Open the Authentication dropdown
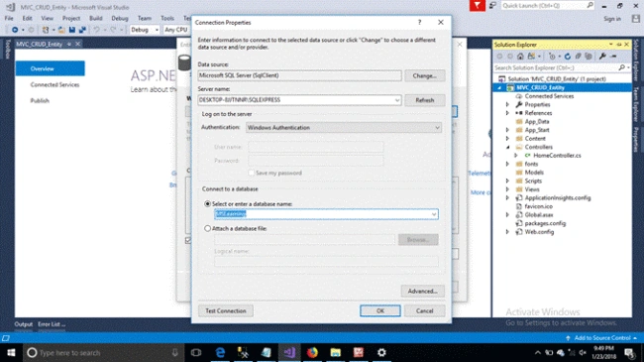The width and height of the screenshot is (644, 362). point(344,128)
